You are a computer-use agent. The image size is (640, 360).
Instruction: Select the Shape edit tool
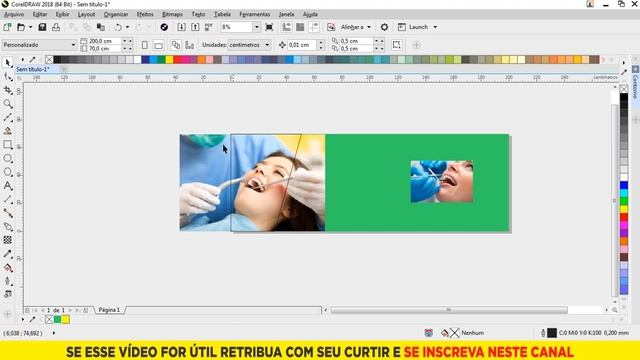coord(7,76)
